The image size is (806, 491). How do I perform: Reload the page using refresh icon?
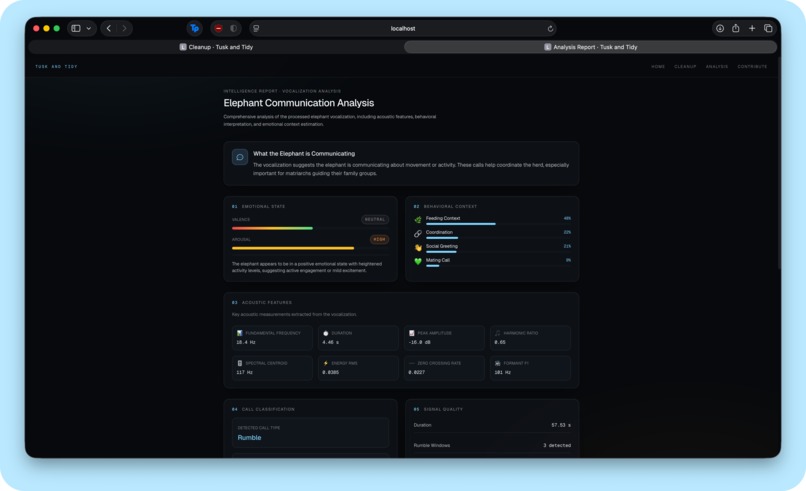click(x=550, y=28)
